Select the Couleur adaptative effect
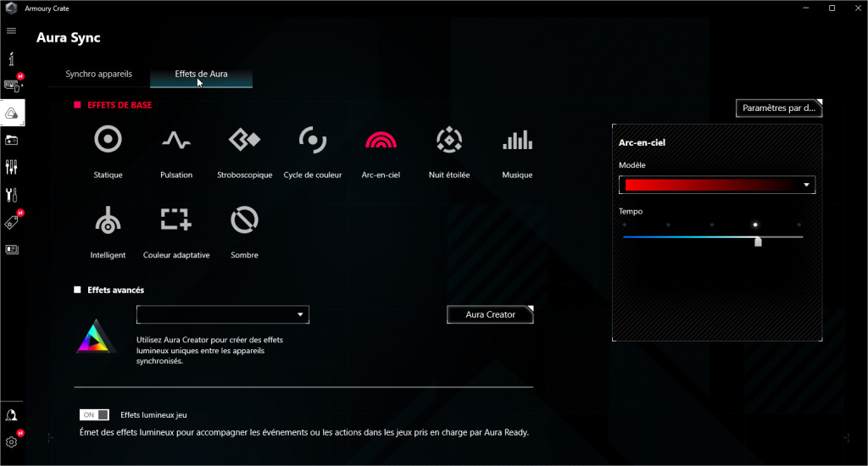 tap(176, 220)
